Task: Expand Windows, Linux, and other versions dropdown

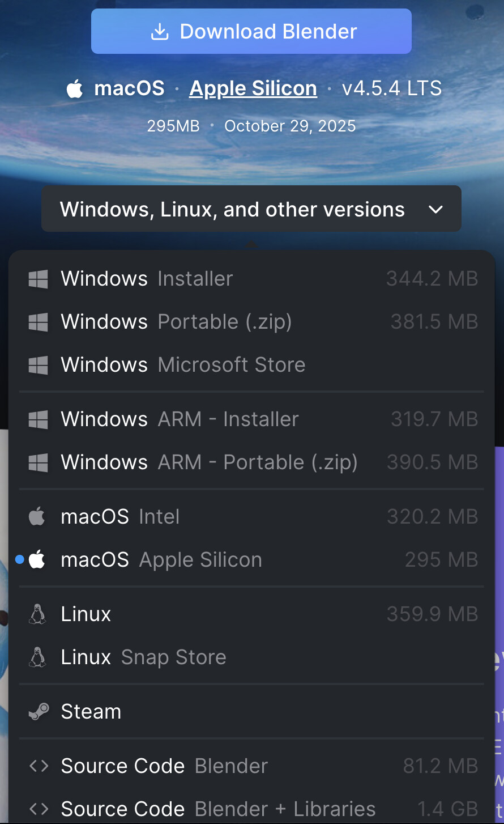Action: pyautogui.click(x=251, y=209)
